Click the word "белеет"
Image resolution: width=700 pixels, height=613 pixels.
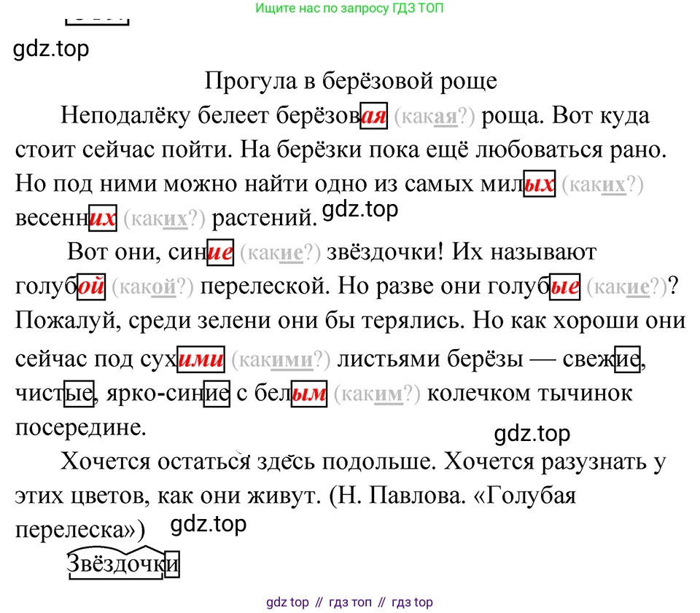point(233,116)
